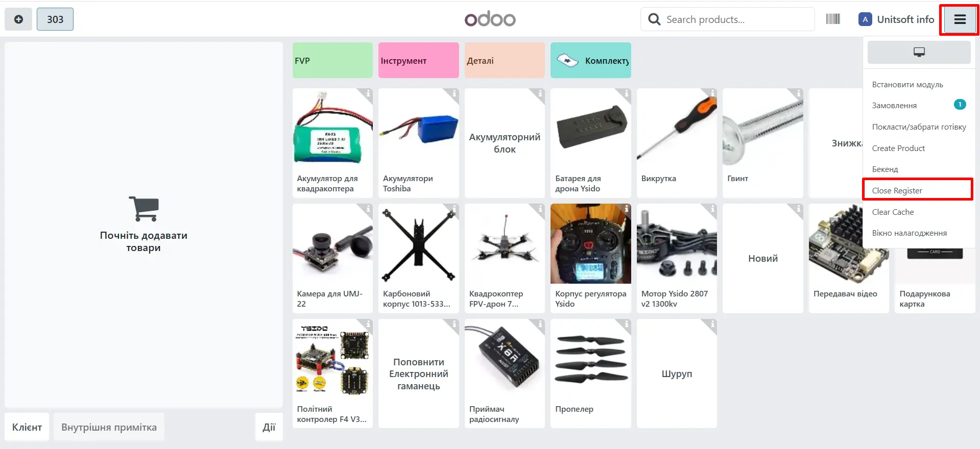Click the Клієнт button
The width and height of the screenshot is (980, 449).
pos(27,427)
